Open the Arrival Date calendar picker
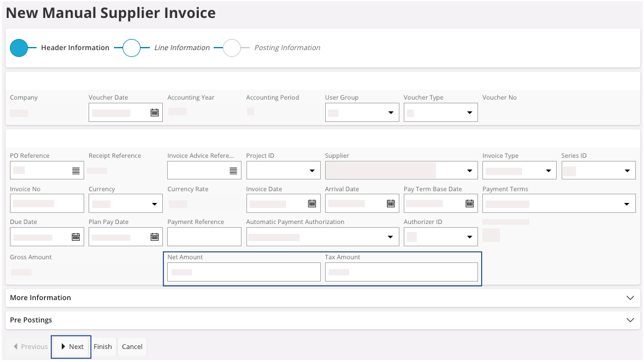The height and width of the screenshot is (362, 644). point(391,204)
